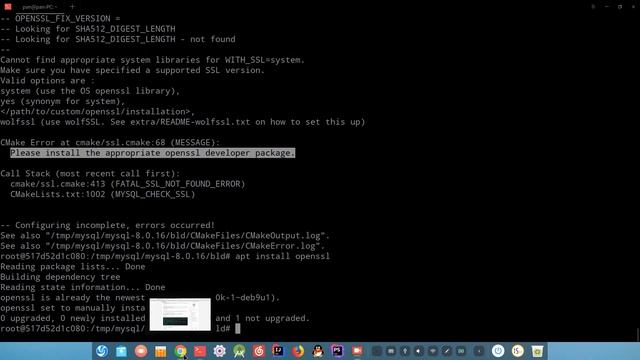Click 'Configuring incomplete, errors occurred!' line
The width and height of the screenshot is (640, 360).
coord(107,225)
